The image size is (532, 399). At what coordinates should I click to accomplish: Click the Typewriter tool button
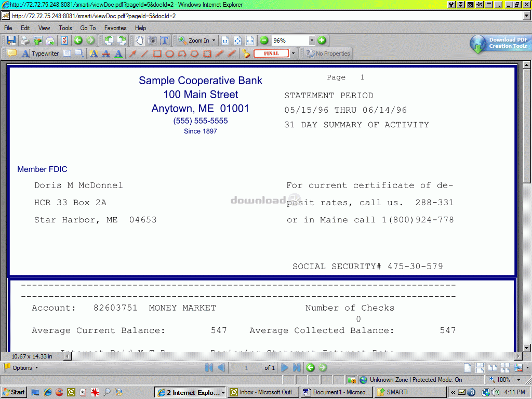pyautogui.click(x=41, y=54)
